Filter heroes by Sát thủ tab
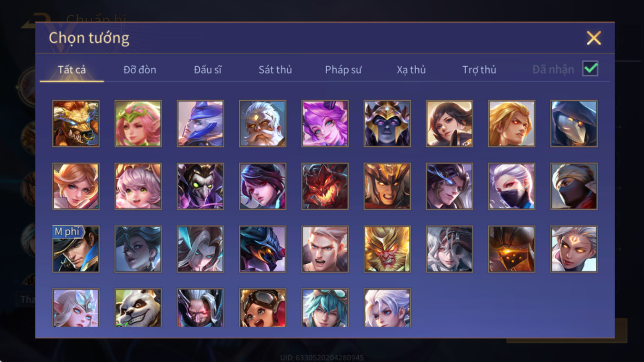Viewport: 644px width, 362px height. [275, 70]
